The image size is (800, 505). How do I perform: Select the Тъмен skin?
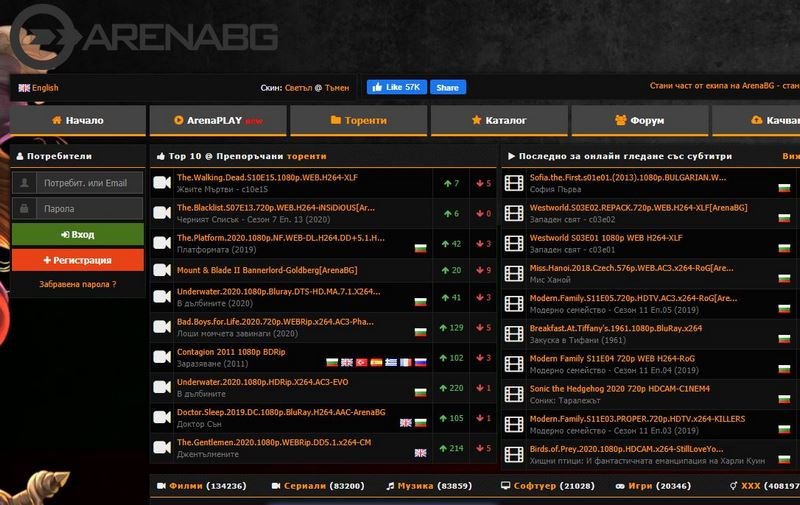pos(337,88)
